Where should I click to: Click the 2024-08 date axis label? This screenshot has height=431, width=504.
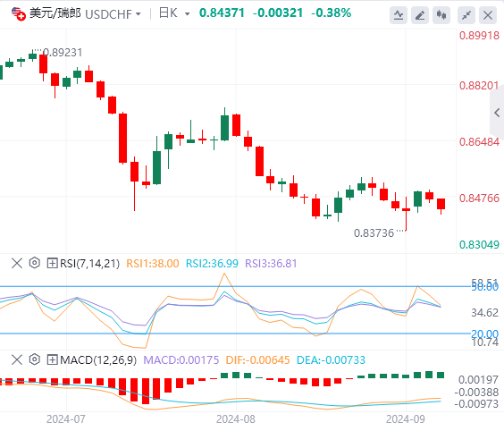click(x=236, y=419)
